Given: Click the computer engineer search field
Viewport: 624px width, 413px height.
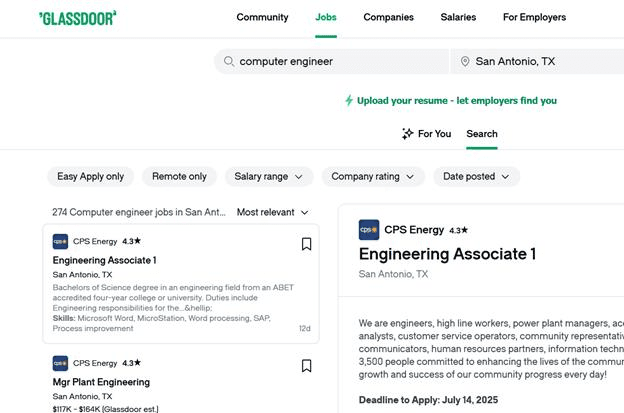Looking at the screenshot, I should click(332, 61).
